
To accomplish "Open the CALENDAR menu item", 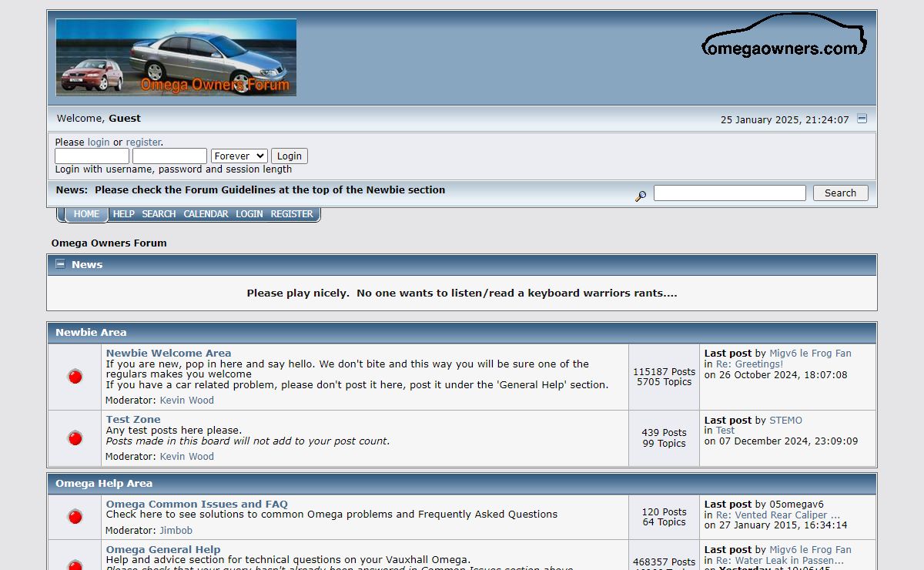I will pyautogui.click(x=206, y=214).
